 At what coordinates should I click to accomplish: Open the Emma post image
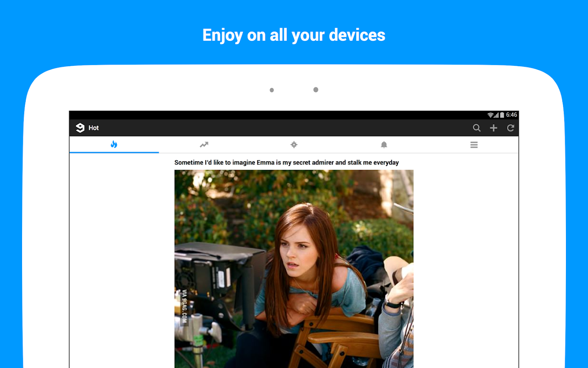[x=294, y=269]
